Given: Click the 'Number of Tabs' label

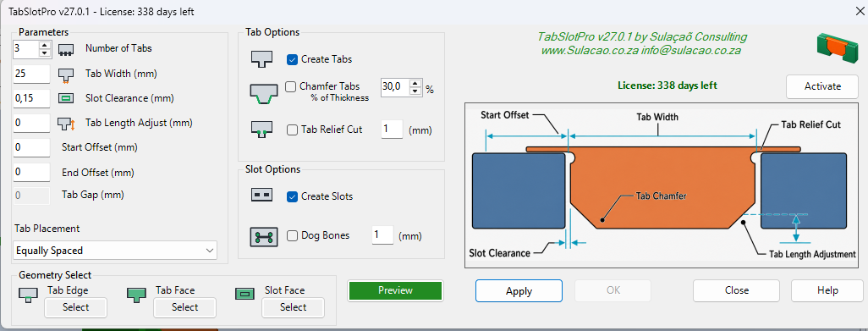Looking at the screenshot, I should [x=118, y=48].
